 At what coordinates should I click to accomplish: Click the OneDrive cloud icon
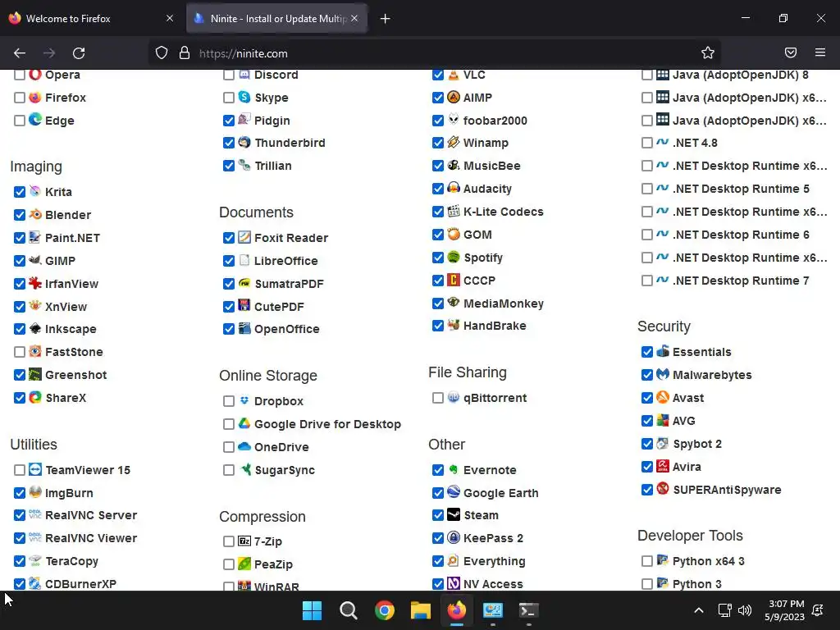coord(244,446)
